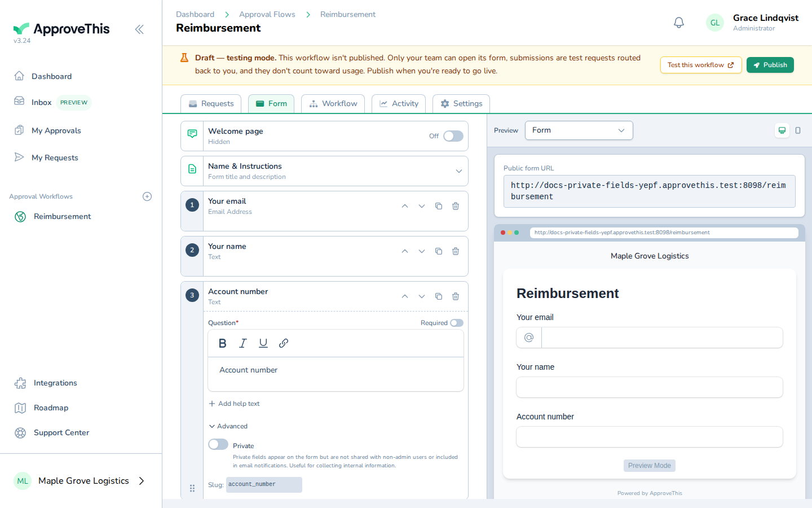Duplicate the 'Your name' field

pos(439,251)
